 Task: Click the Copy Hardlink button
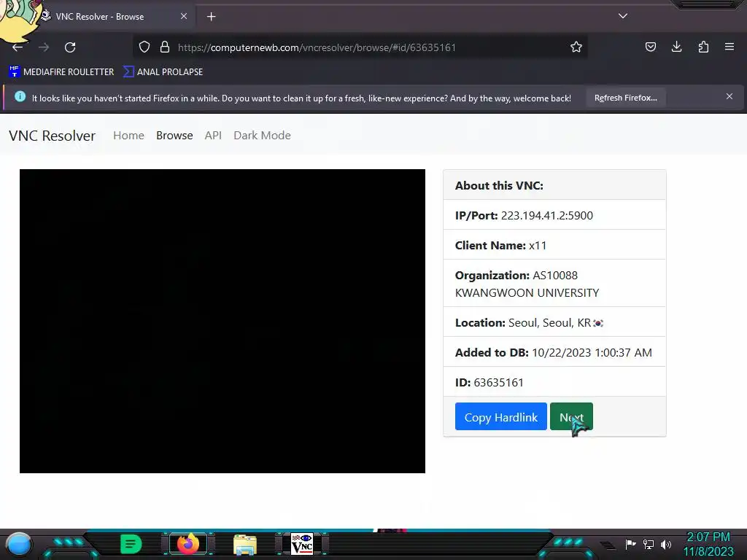(500, 416)
